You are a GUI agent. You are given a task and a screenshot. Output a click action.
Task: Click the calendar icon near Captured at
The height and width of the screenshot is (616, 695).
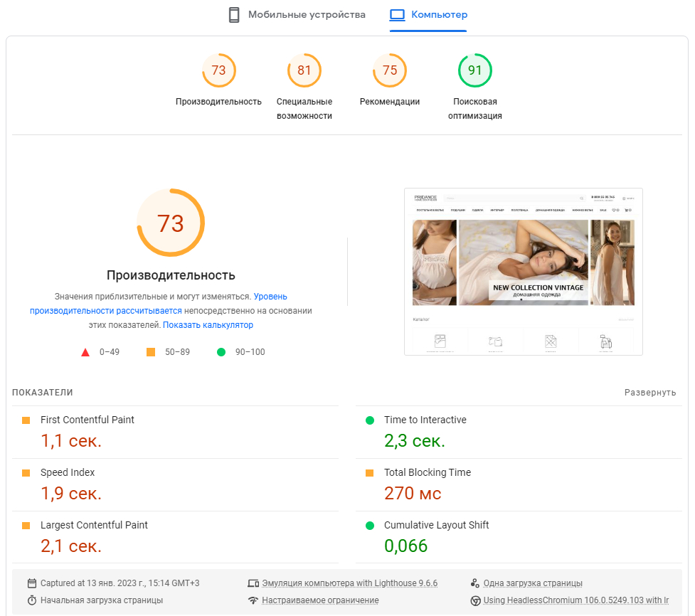tap(32, 583)
